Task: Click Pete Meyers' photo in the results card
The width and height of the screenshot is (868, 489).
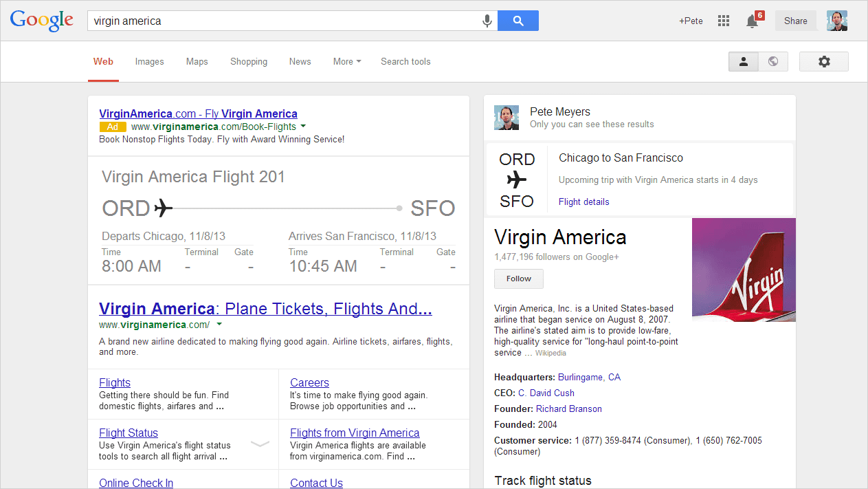Action: pyautogui.click(x=507, y=118)
